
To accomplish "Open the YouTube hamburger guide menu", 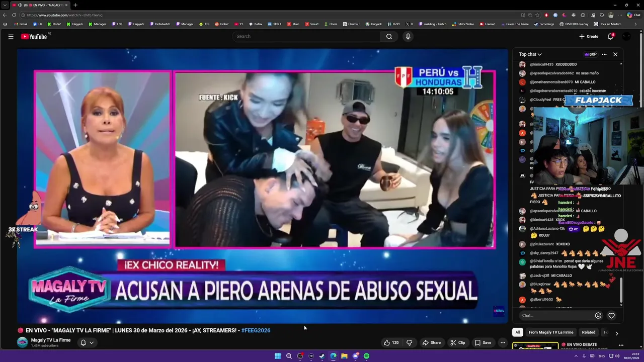I will 11,36.
